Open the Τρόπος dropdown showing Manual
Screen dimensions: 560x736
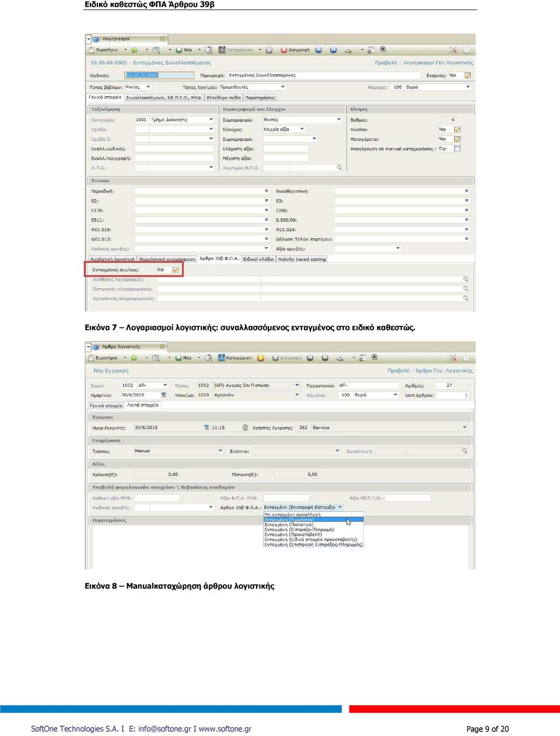(220, 451)
